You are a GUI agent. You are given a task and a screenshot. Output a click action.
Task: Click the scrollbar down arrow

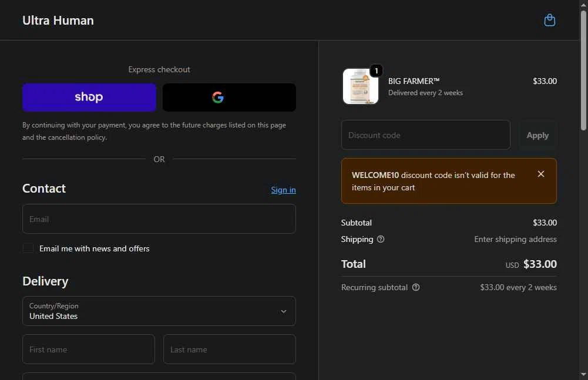coord(583,374)
